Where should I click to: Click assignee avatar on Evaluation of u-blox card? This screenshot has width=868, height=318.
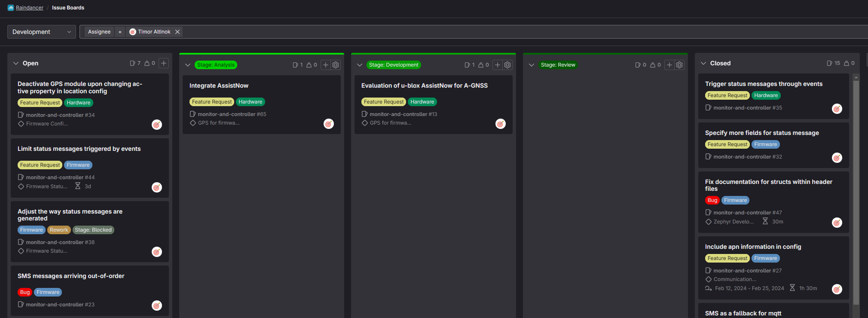click(501, 124)
